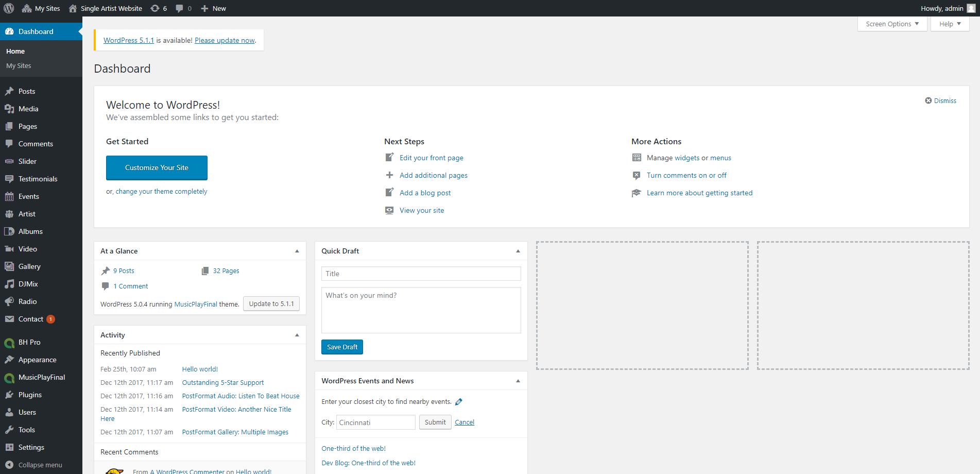This screenshot has height=474, width=980.
Task: Click the Customize Your Site button
Action: 157,167
